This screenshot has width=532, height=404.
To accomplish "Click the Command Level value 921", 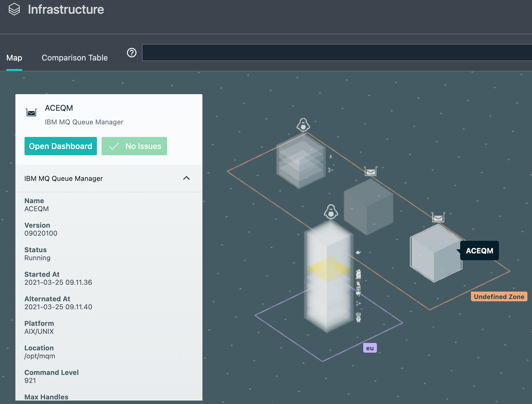I will (x=30, y=381).
